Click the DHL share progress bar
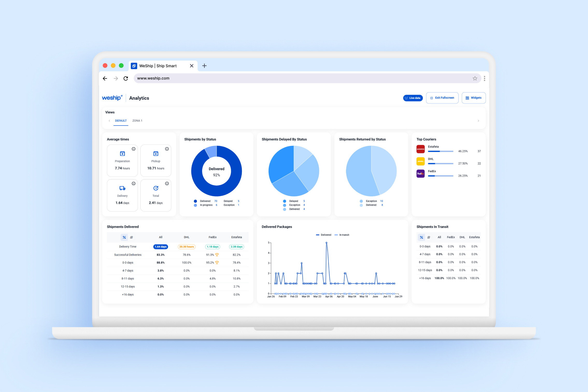Screen dimensions: 588x392 pyautogui.click(x=440, y=164)
